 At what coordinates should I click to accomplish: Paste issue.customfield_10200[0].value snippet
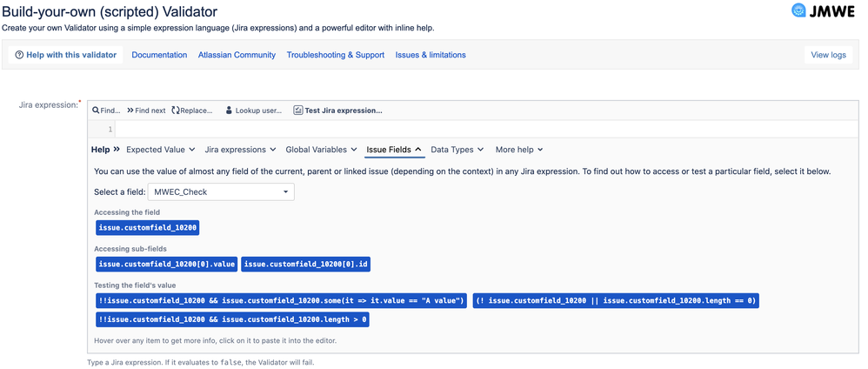click(167, 265)
